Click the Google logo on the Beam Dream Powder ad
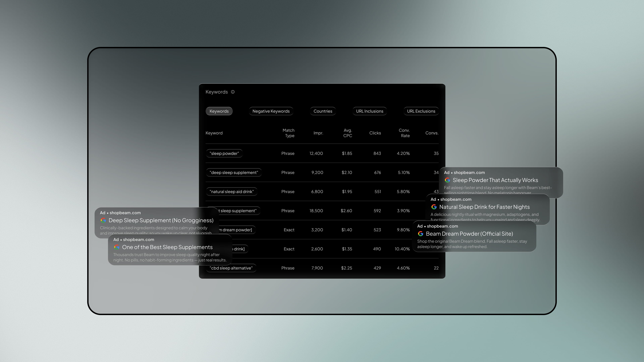The image size is (644, 362). tap(420, 234)
